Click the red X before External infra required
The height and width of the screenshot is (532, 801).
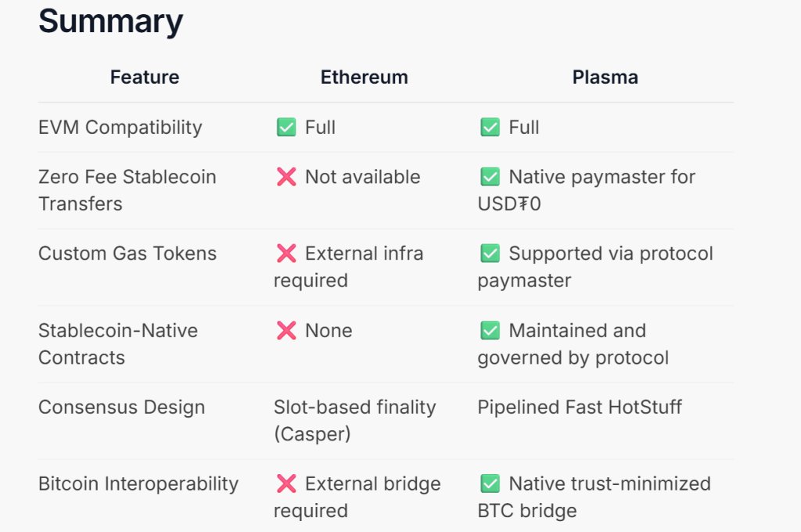[x=286, y=253]
